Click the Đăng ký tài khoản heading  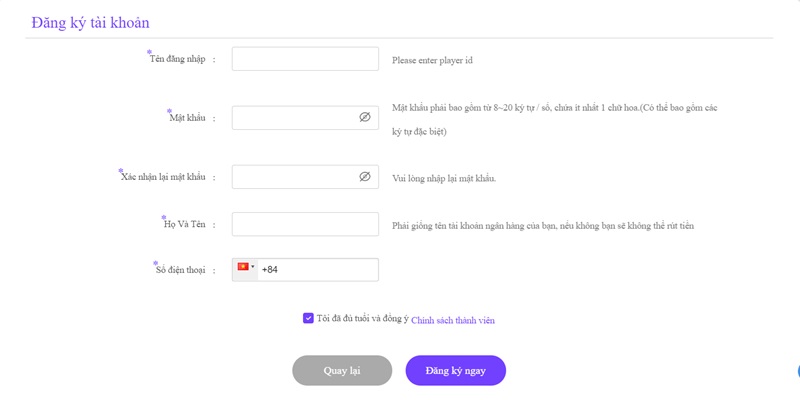tap(90, 23)
